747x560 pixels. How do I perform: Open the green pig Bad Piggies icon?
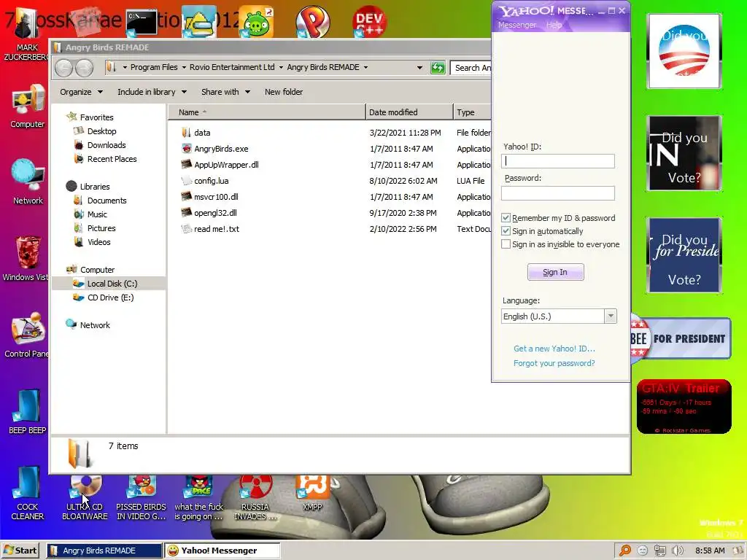click(x=256, y=21)
